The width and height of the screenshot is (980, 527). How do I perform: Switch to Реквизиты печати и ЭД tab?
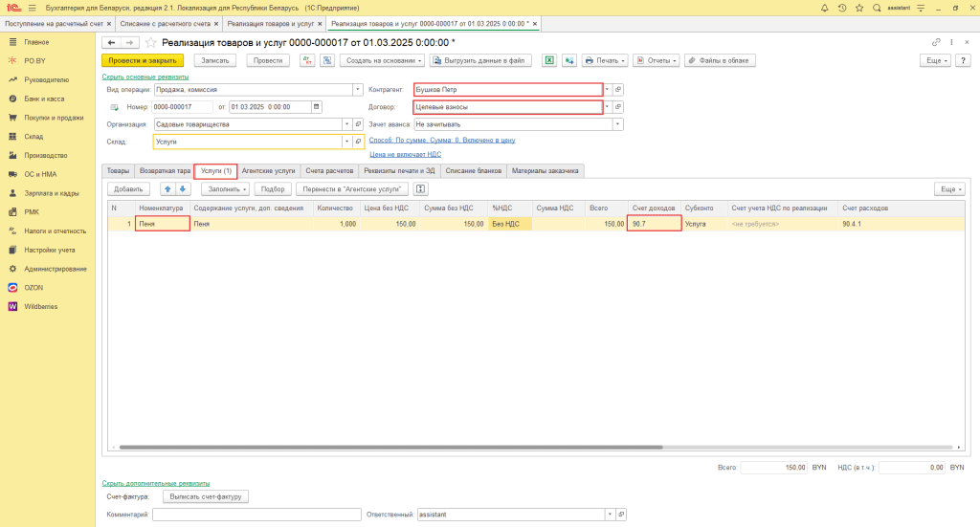point(399,170)
